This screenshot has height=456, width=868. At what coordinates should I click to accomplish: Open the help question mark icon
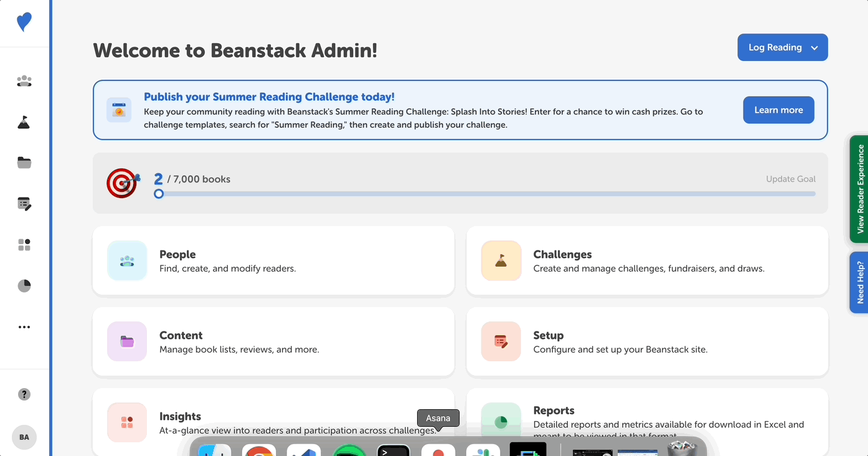[24, 394]
